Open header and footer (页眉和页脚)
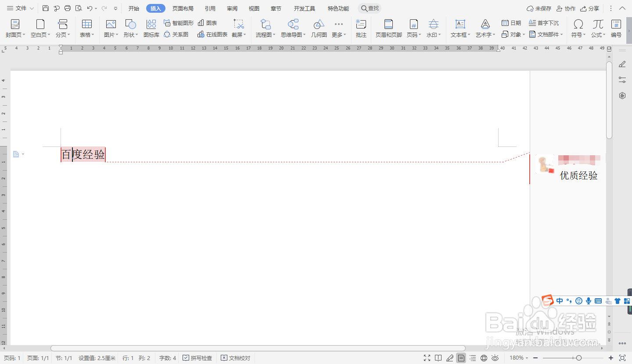The image size is (632, 364). [x=388, y=29]
